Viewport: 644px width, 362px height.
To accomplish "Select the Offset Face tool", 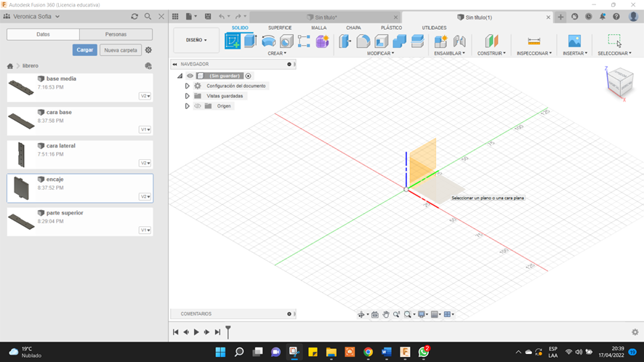I will [417, 41].
